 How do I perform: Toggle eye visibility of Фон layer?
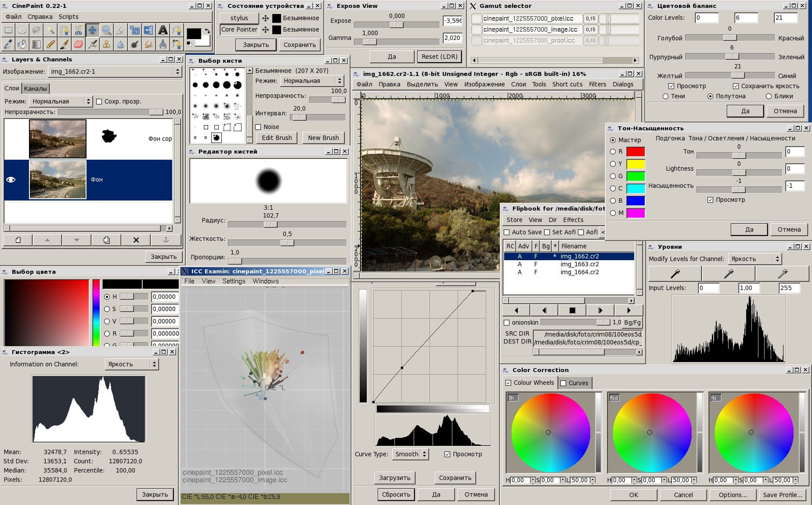[11, 180]
